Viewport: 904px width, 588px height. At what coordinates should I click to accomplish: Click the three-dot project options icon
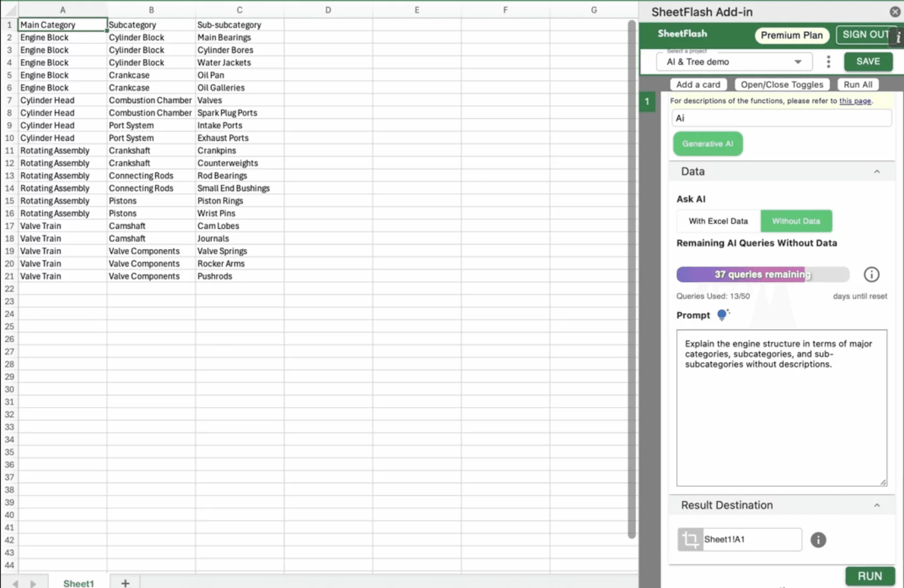pos(828,62)
